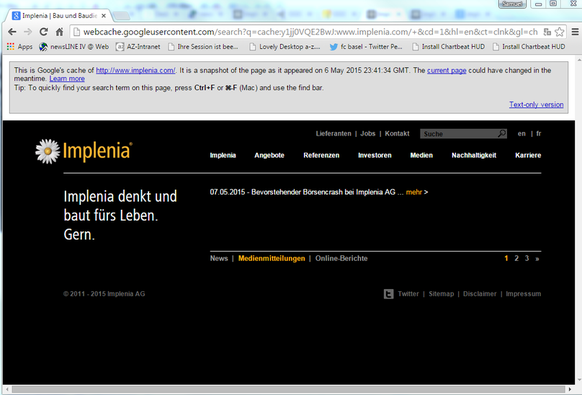Screen dimensions: 582x395
Task: Click mehr on the Börsencrash news item
Action: 414,192
